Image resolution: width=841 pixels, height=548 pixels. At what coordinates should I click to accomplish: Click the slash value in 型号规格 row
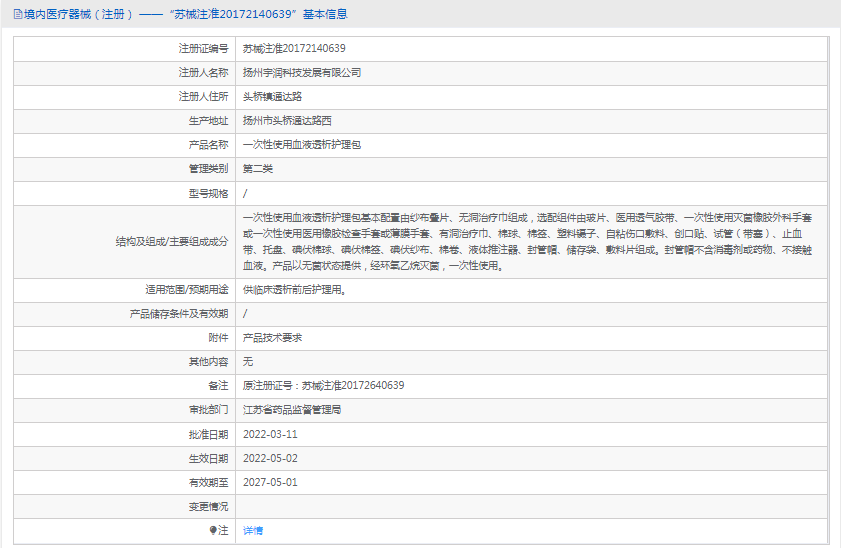245,193
